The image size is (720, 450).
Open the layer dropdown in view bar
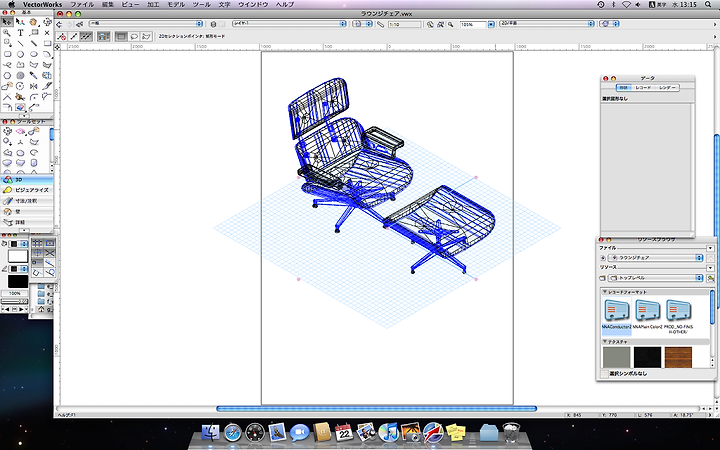289,24
